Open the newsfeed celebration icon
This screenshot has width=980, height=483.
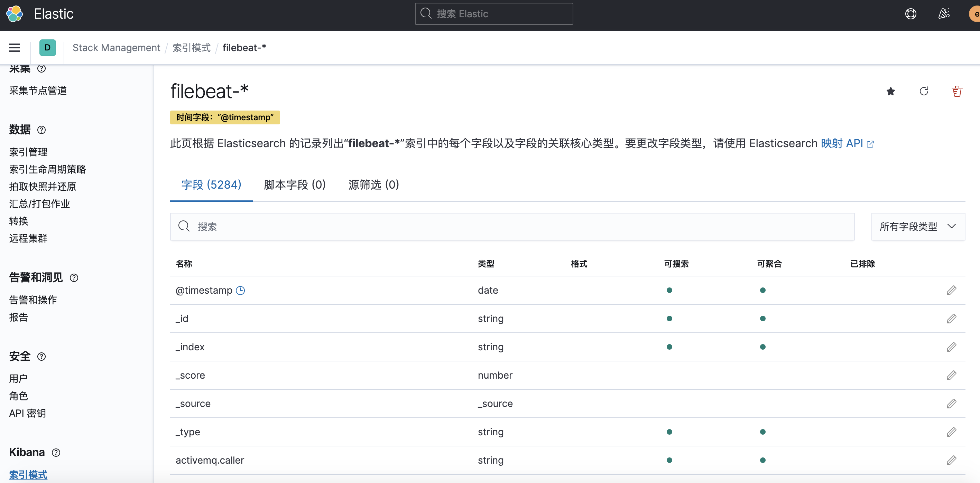click(944, 14)
